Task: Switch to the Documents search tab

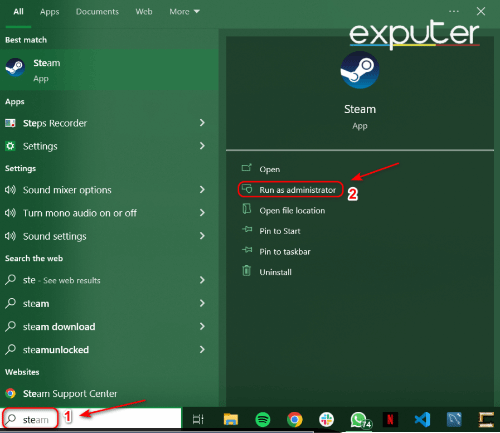Action: tap(97, 12)
